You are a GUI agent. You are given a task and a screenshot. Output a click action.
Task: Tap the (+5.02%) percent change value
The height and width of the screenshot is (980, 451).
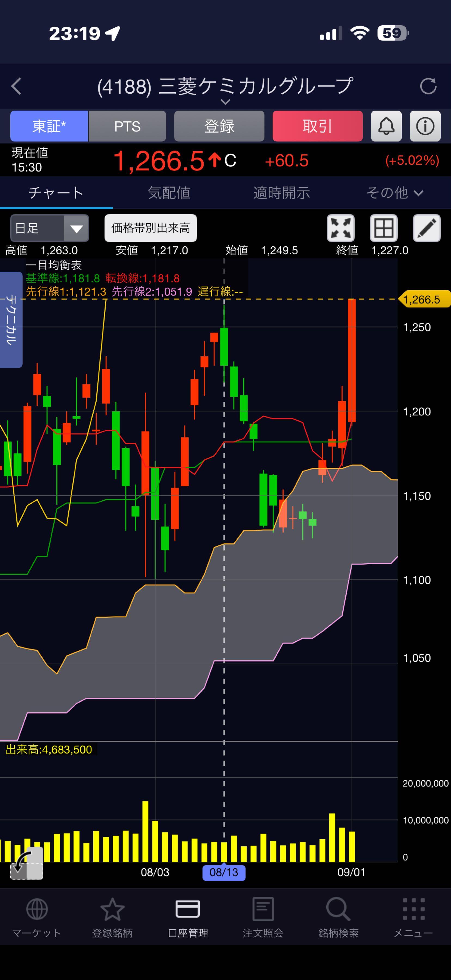(412, 161)
